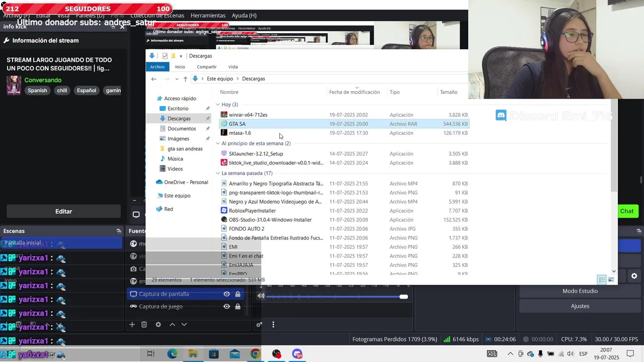The width and height of the screenshot is (644, 362).
Task: Undock the Escenas panel
Action: pyautogui.click(x=119, y=231)
